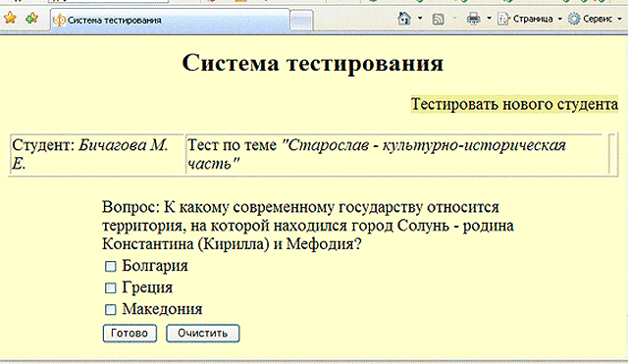Click the Home page icon
This screenshot has height=364, width=628.
coord(404,19)
